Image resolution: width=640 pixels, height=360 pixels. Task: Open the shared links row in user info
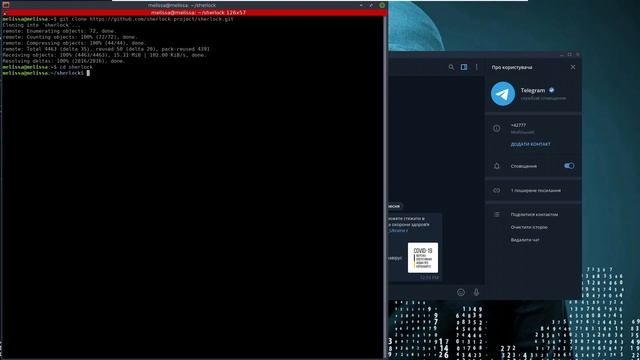point(533,191)
